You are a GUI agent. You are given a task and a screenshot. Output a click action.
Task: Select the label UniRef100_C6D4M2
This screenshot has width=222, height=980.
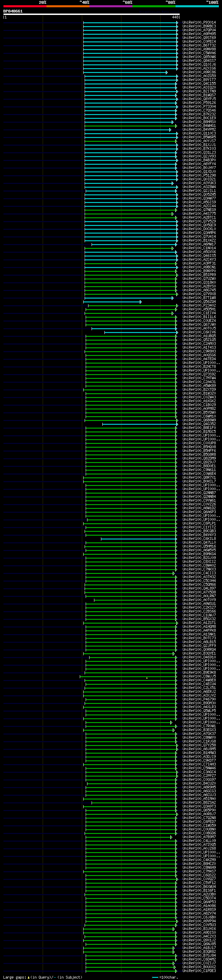pos(199,959)
